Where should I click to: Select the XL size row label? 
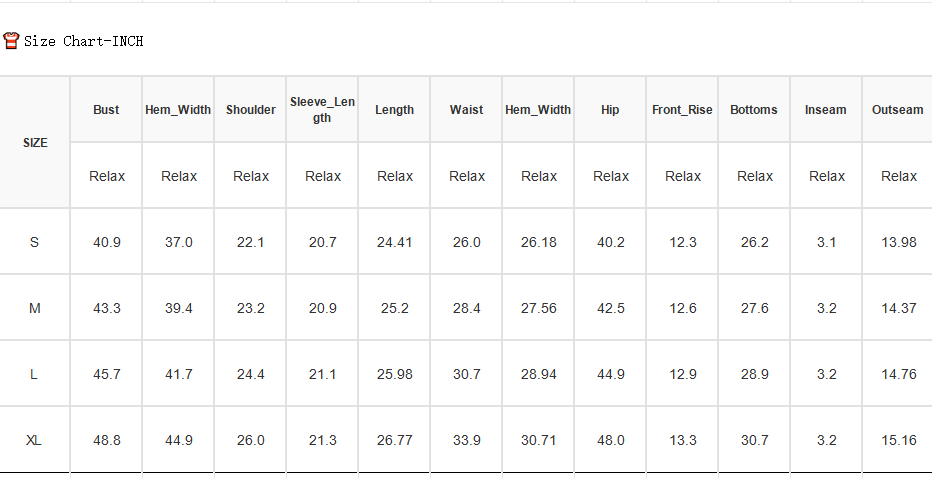pos(34,440)
